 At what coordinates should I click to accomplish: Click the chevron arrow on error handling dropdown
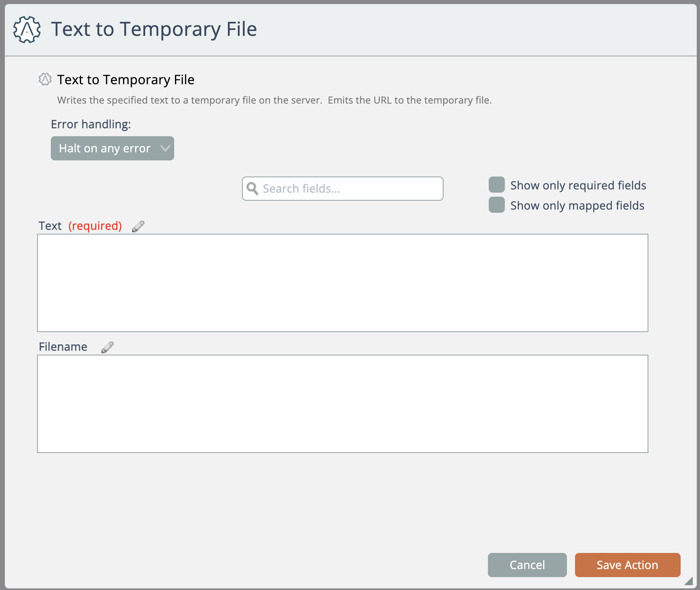[x=165, y=148]
